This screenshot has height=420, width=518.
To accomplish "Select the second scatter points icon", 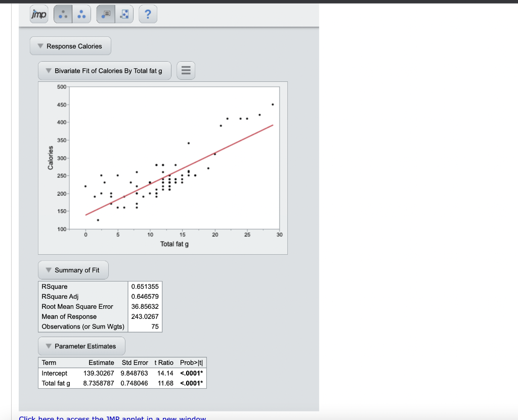I will 81,14.
